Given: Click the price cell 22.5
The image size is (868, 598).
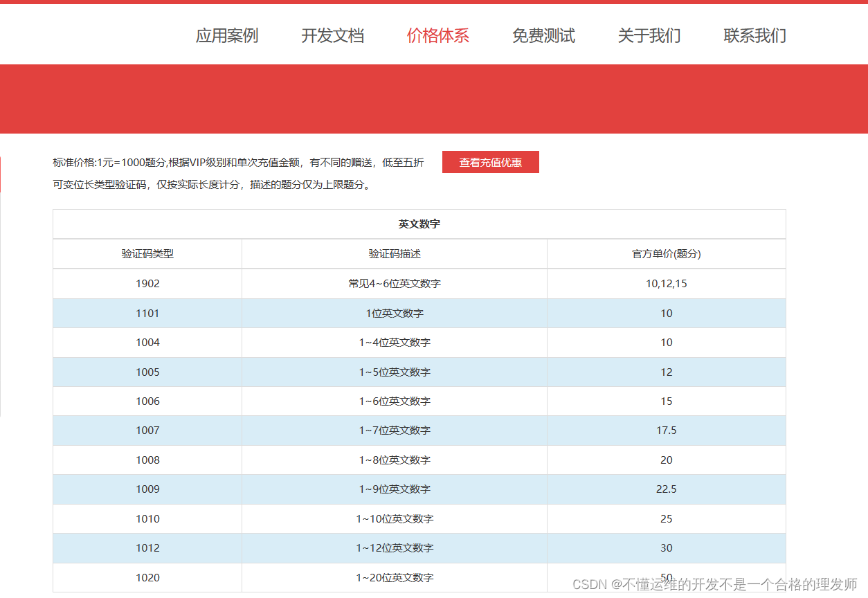Looking at the screenshot, I should (667, 489).
